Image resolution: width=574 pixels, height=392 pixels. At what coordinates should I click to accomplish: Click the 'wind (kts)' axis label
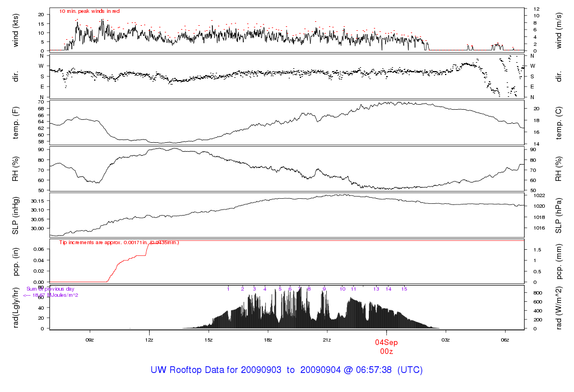click(x=15, y=30)
